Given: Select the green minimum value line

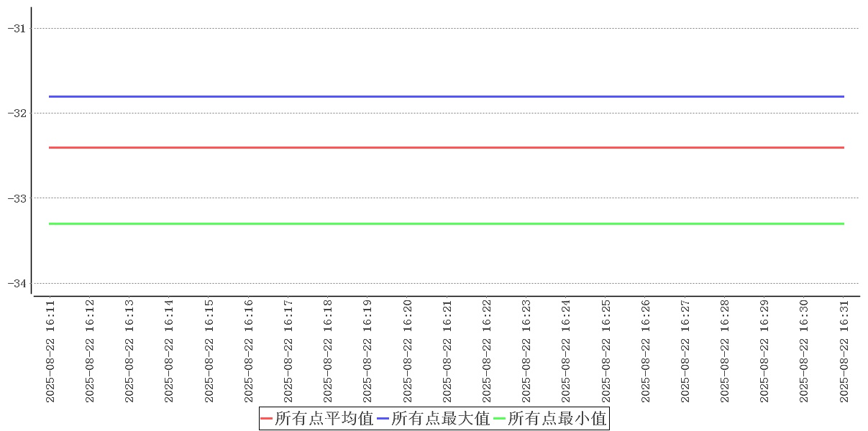Looking at the screenshot, I should [x=446, y=223].
